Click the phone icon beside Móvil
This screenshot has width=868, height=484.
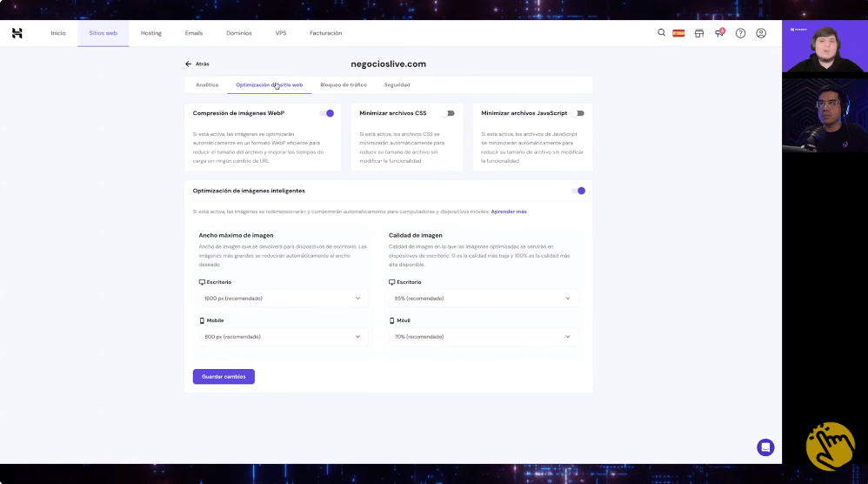click(x=392, y=320)
